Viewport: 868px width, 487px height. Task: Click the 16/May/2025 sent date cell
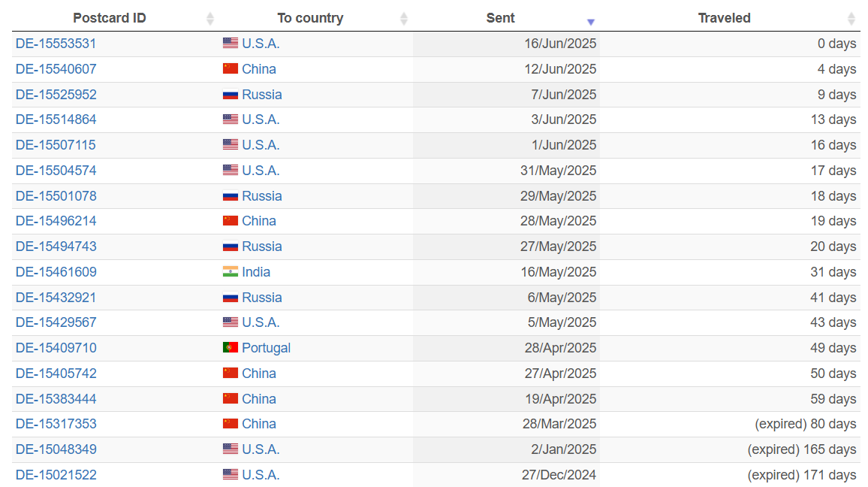pyautogui.click(x=506, y=272)
